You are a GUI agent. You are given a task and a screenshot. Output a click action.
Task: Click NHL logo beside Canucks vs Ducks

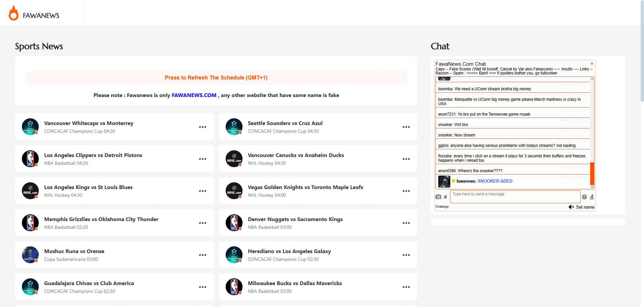click(x=234, y=159)
